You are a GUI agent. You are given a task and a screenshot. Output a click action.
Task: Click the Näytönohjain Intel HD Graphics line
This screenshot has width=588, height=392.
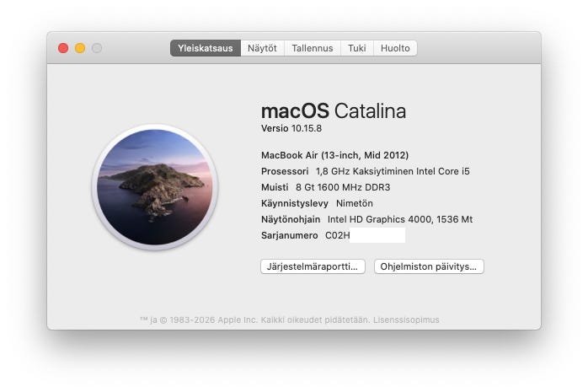click(366, 219)
